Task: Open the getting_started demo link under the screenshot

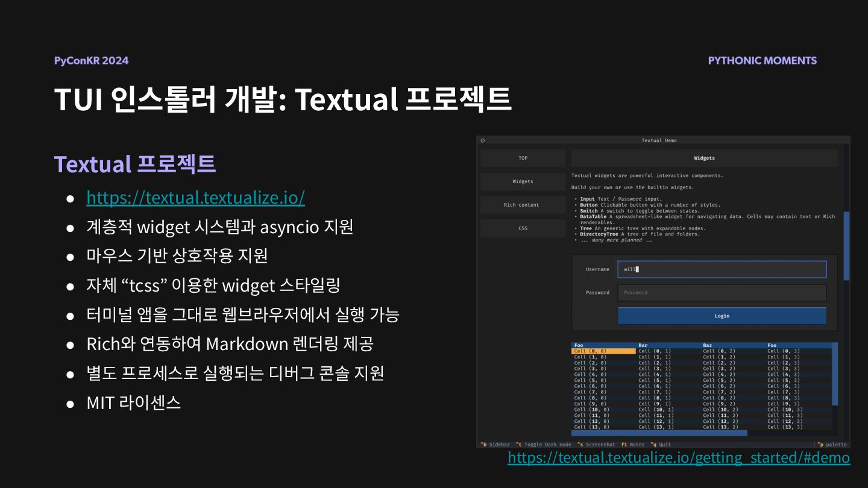Action: (679, 457)
